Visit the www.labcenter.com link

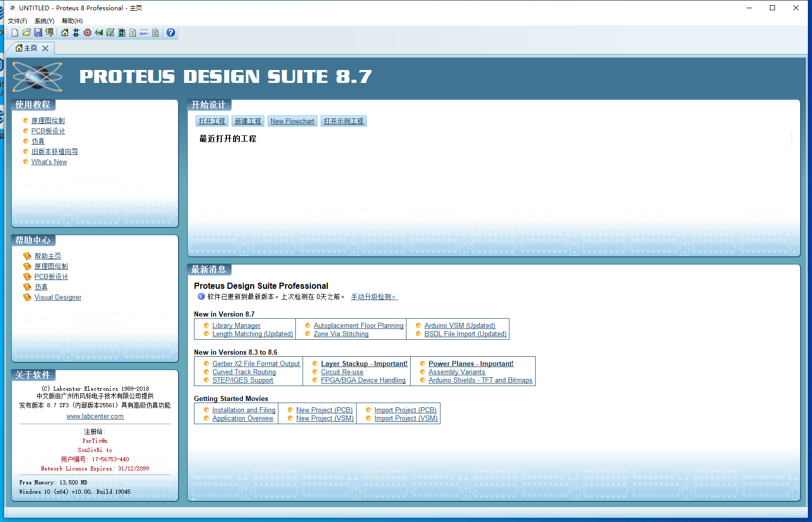coord(95,416)
